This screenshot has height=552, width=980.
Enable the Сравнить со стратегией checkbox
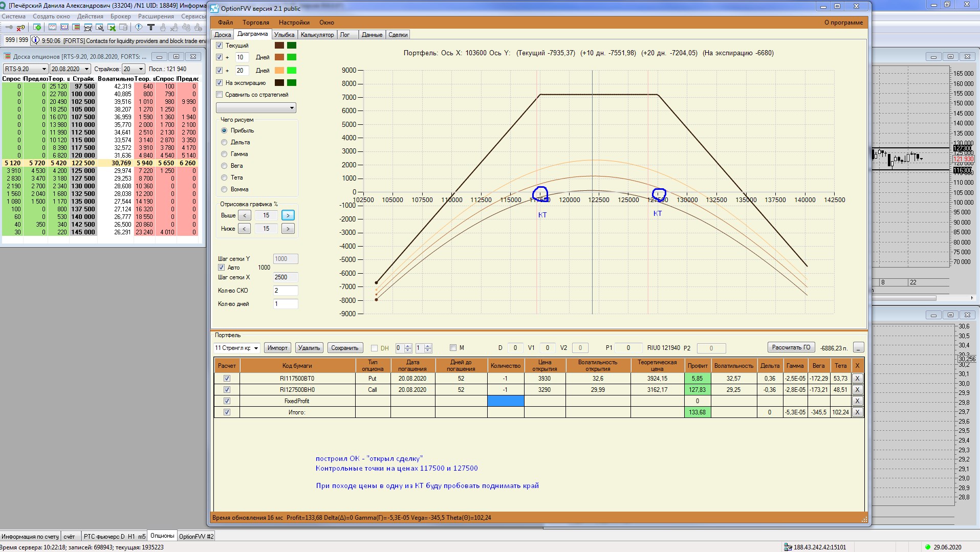pos(220,95)
